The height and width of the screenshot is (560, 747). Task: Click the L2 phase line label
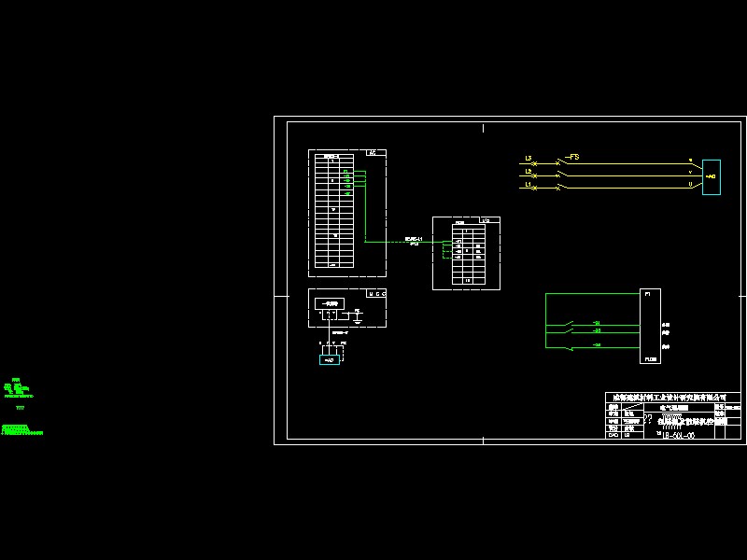pyautogui.click(x=527, y=175)
